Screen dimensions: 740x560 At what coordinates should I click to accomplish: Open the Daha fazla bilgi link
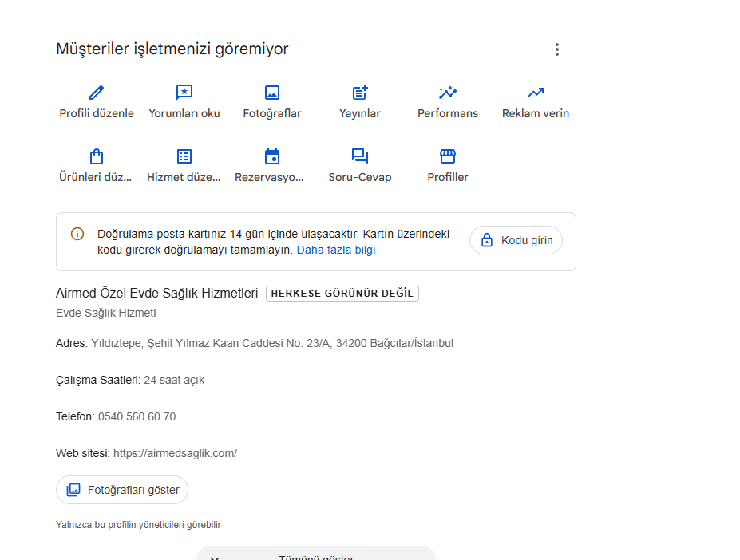click(x=336, y=250)
